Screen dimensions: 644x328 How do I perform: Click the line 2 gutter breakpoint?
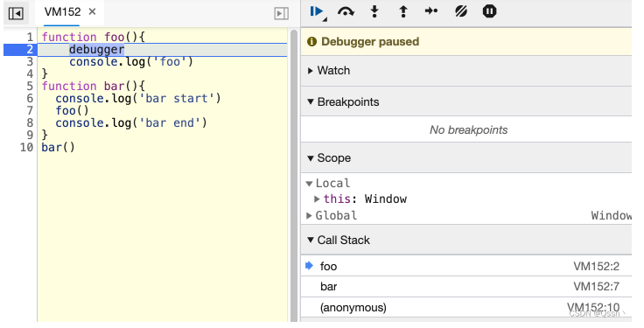coord(20,49)
